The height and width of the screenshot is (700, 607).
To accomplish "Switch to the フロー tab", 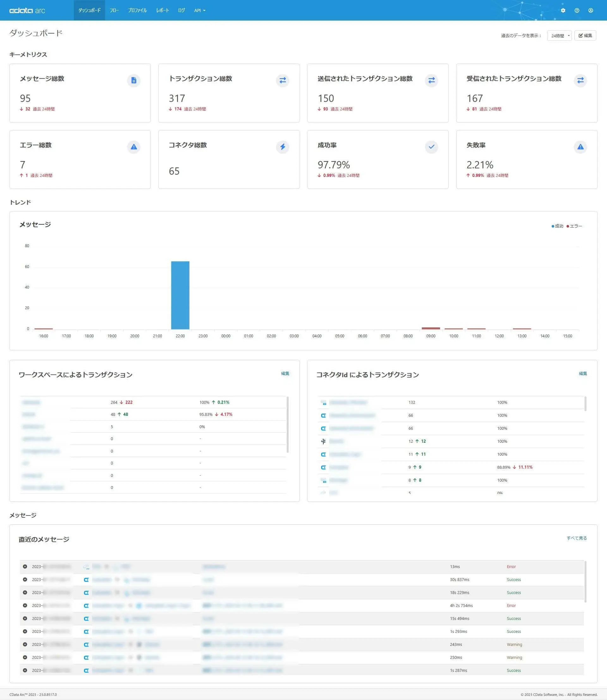I will pyautogui.click(x=114, y=10).
